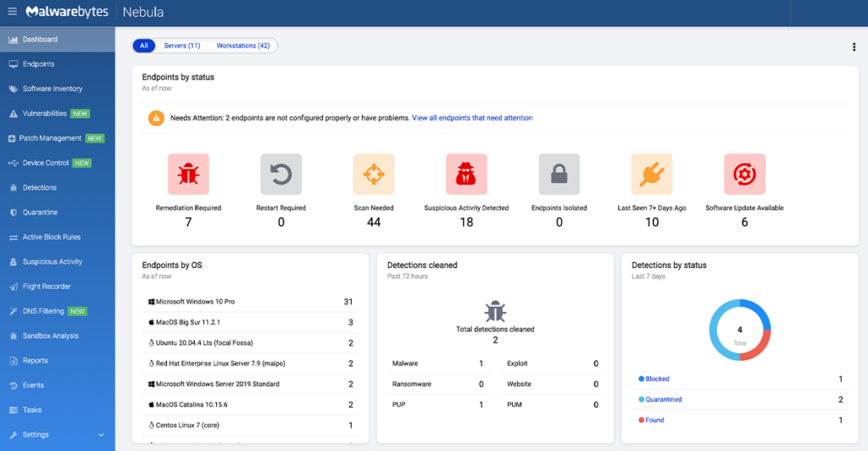Screen dimensions: 868x451
Task: Click the Remediation Required red bug tile
Action: point(188,175)
